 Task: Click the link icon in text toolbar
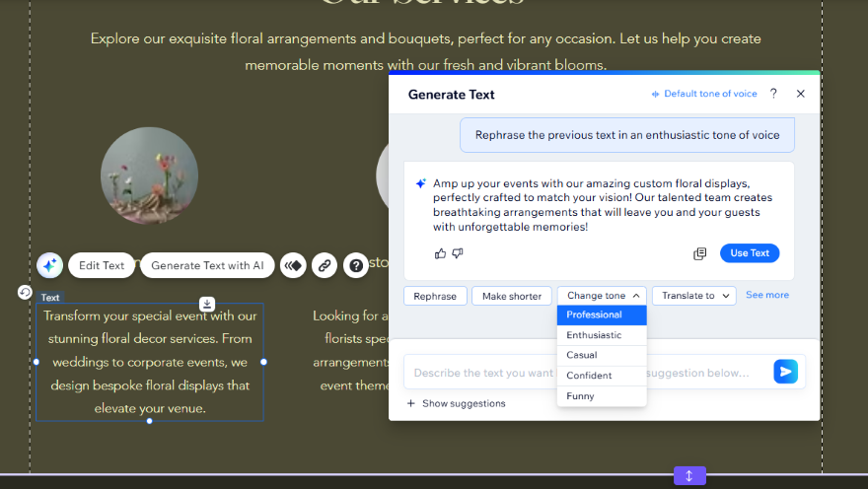325,265
